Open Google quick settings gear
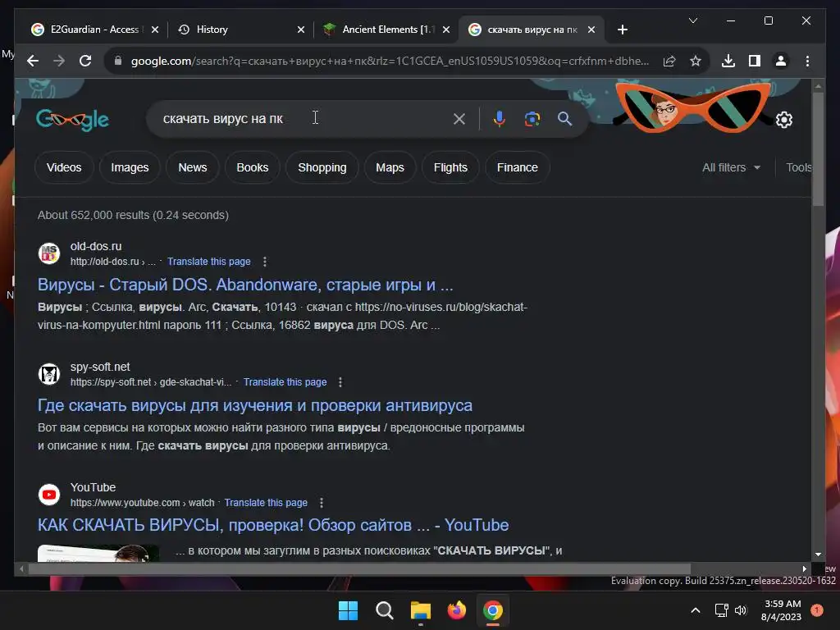This screenshot has height=630, width=840. 784,120
